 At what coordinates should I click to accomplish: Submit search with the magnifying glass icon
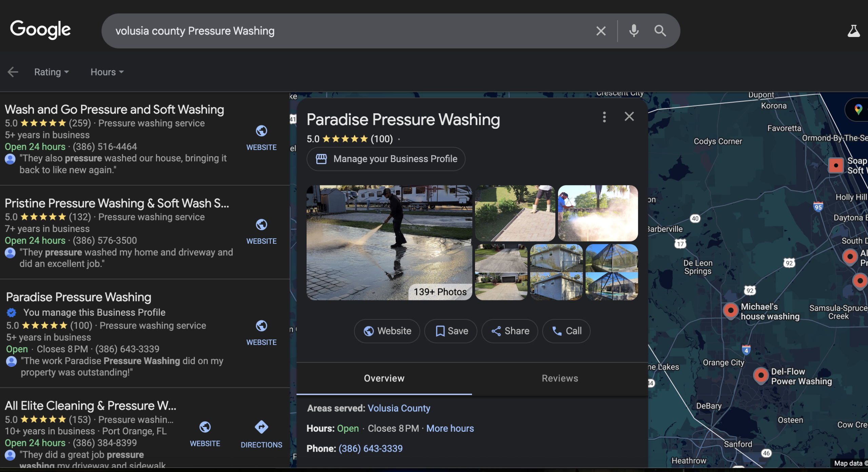point(660,31)
